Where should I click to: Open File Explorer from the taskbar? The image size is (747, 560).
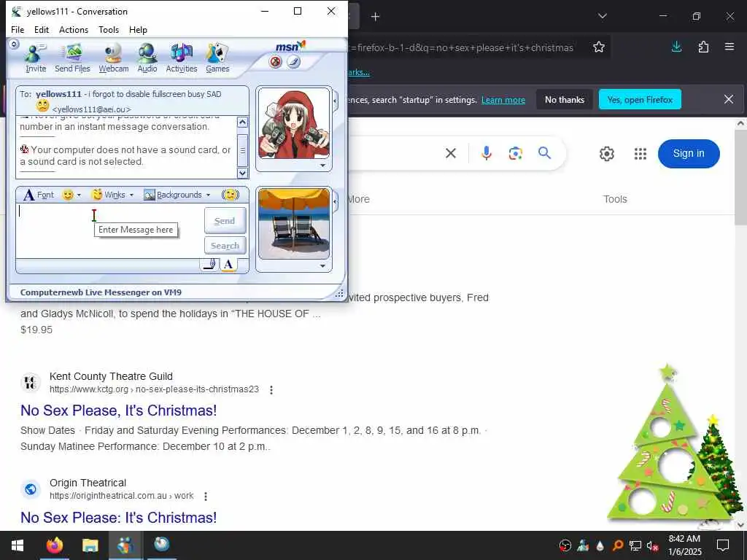coord(90,545)
